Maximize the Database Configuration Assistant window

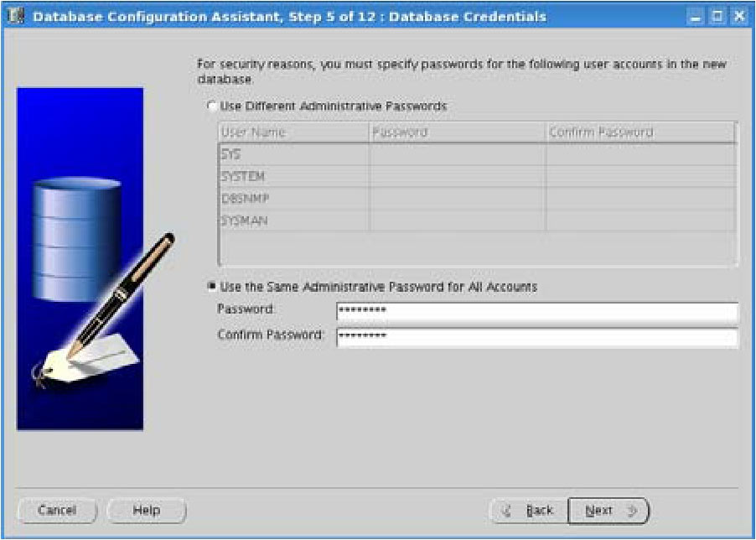(x=719, y=16)
